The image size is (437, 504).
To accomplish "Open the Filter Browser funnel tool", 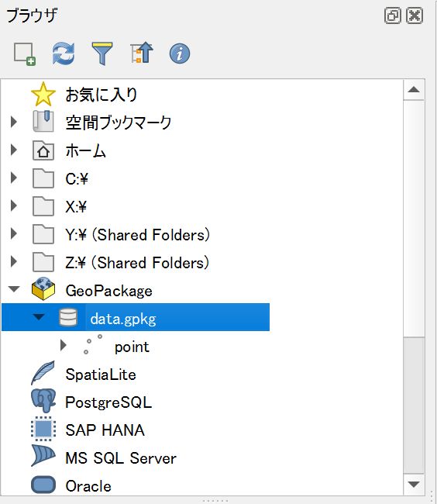I will click(x=102, y=54).
